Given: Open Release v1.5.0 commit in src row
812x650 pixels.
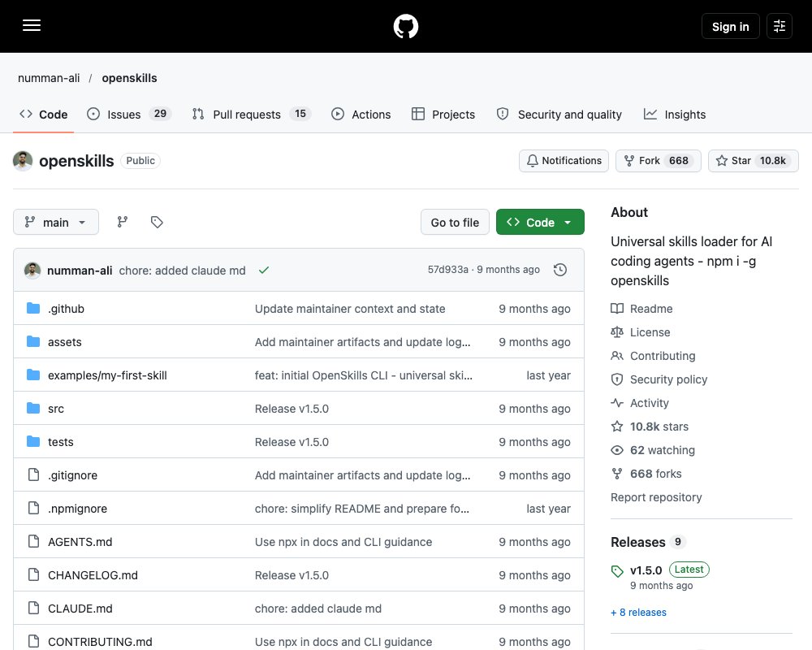Looking at the screenshot, I should (292, 409).
